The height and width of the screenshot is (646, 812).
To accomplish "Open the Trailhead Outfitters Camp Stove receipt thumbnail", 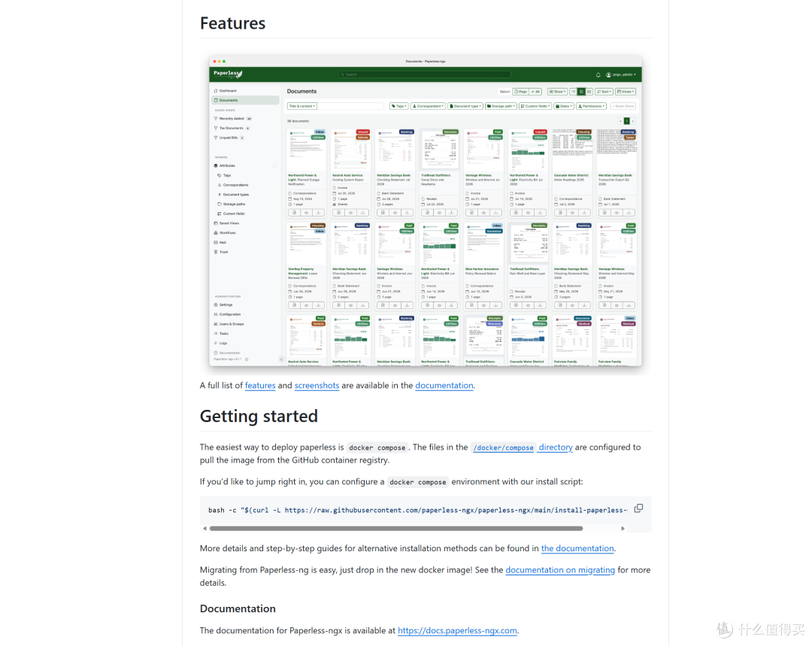I will tap(440, 149).
